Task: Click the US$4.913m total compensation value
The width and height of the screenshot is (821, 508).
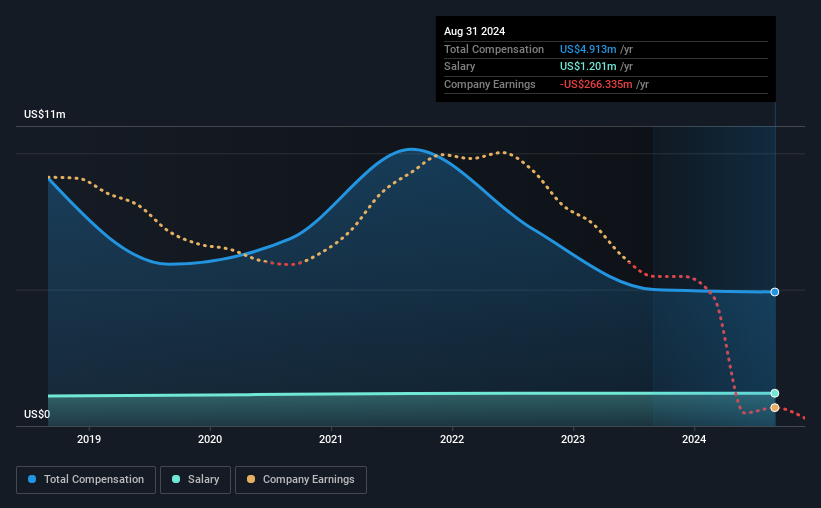Action: click(588, 49)
